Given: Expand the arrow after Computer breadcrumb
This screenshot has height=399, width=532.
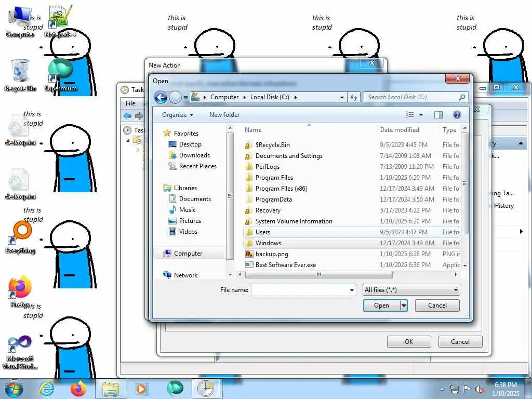Looking at the screenshot, I should coord(245,97).
